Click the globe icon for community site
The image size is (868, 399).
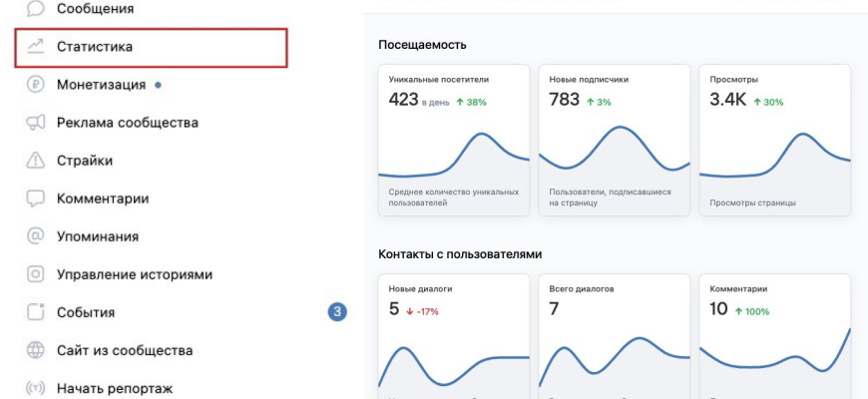pos(36,350)
